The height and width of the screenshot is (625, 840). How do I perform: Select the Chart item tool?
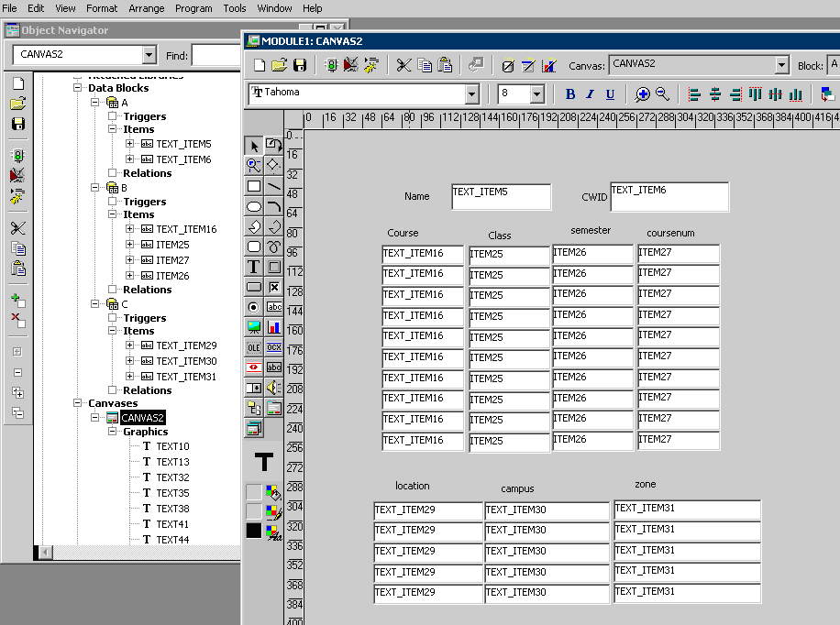274,327
